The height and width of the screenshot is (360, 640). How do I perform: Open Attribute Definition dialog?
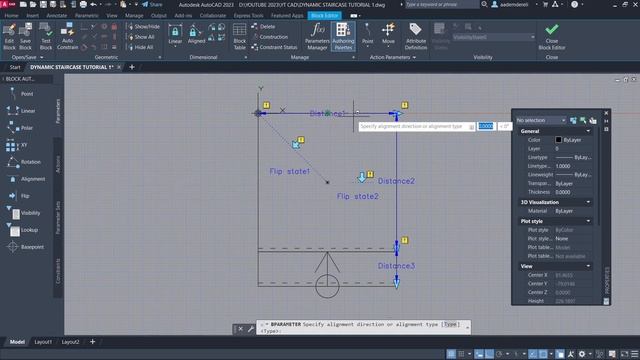416,36
